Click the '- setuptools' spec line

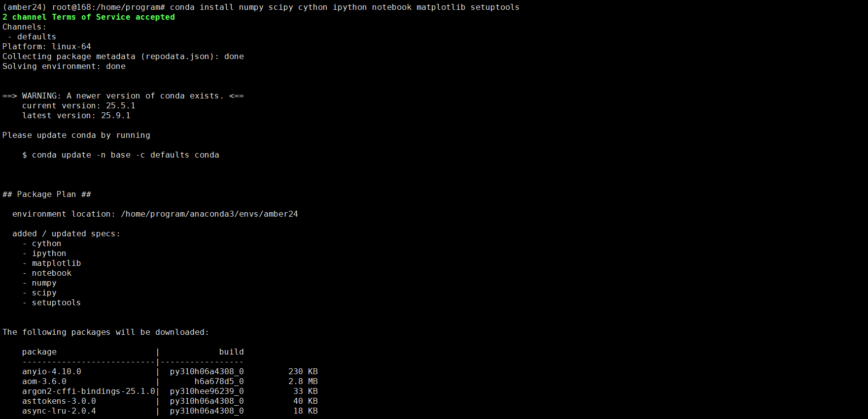click(x=52, y=303)
